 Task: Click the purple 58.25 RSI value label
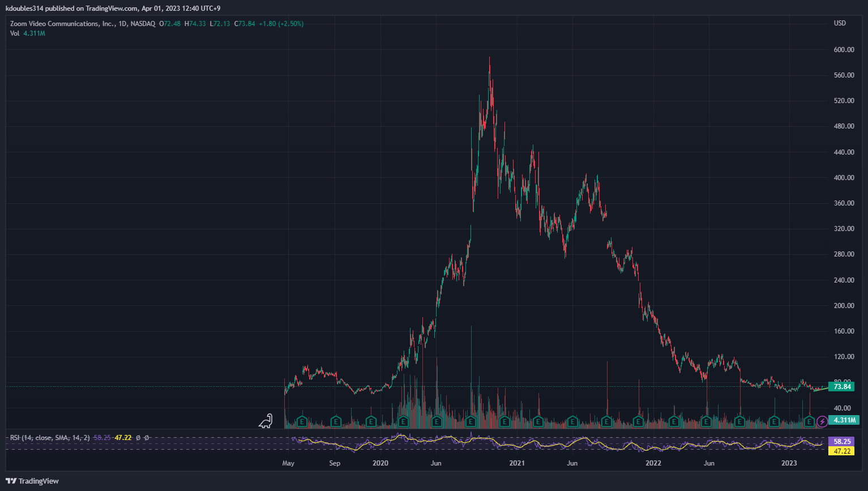tap(841, 441)
